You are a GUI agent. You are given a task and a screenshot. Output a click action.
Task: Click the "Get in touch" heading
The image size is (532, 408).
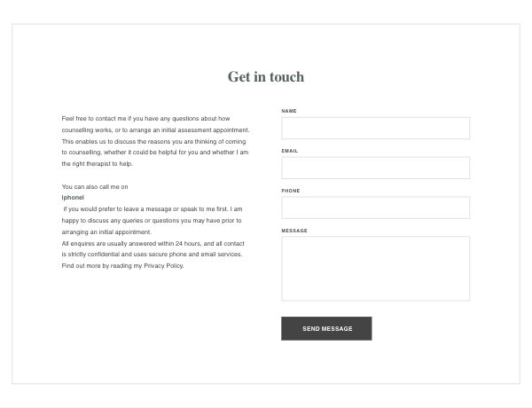(x=265, y=77)
